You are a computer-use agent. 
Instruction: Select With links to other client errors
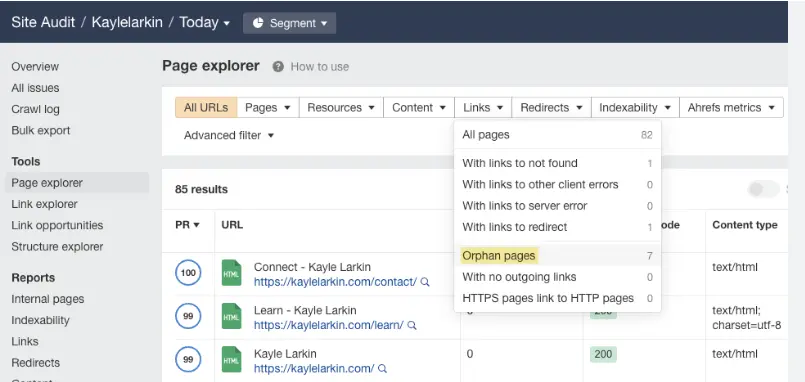558,184
